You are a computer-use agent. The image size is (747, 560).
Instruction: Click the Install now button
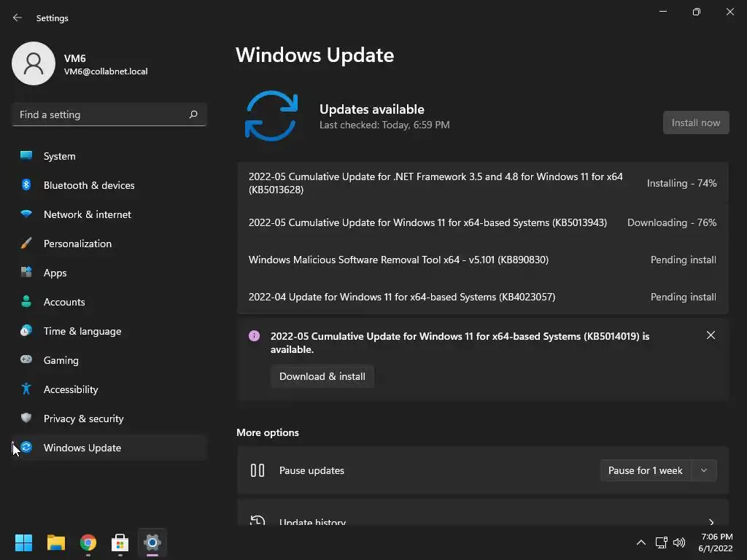pos(695,122)
